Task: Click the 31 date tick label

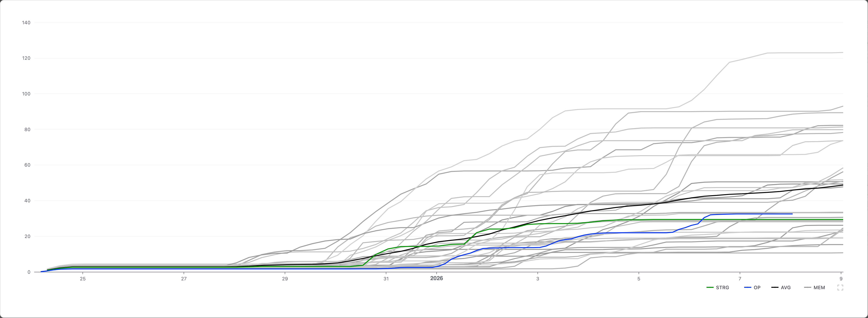Action: [x=386, y=279]
